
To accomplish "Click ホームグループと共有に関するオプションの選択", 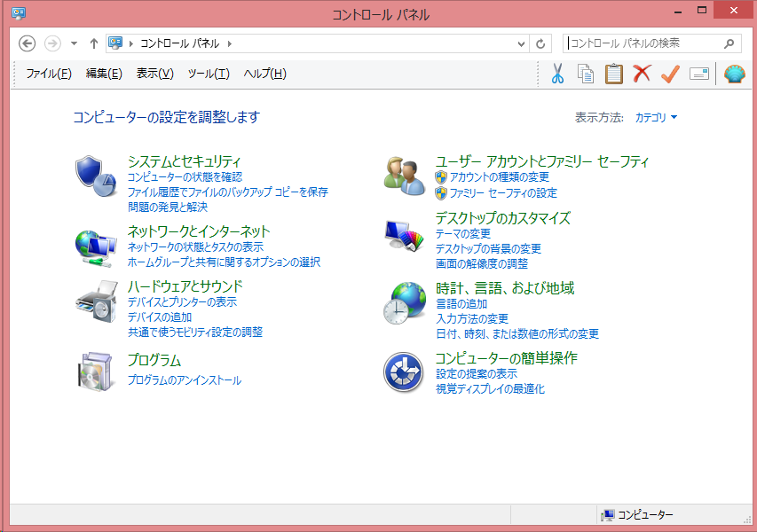I will point(224,262).
